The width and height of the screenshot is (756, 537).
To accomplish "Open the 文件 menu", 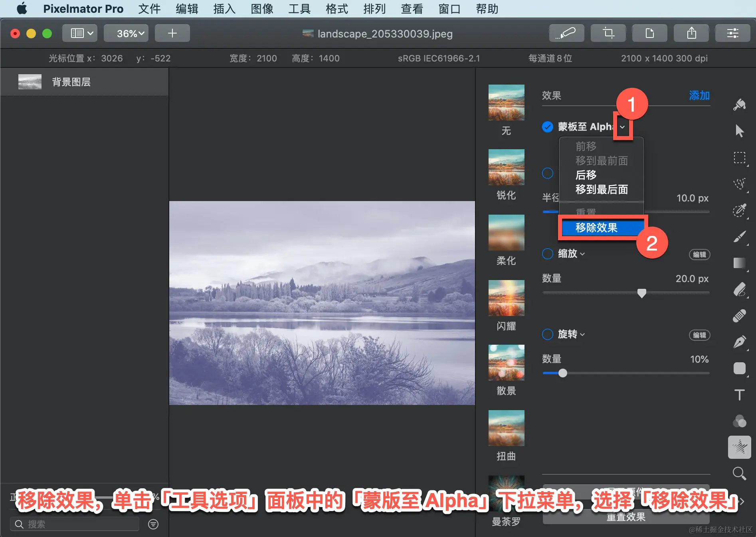I will (149, 9).
